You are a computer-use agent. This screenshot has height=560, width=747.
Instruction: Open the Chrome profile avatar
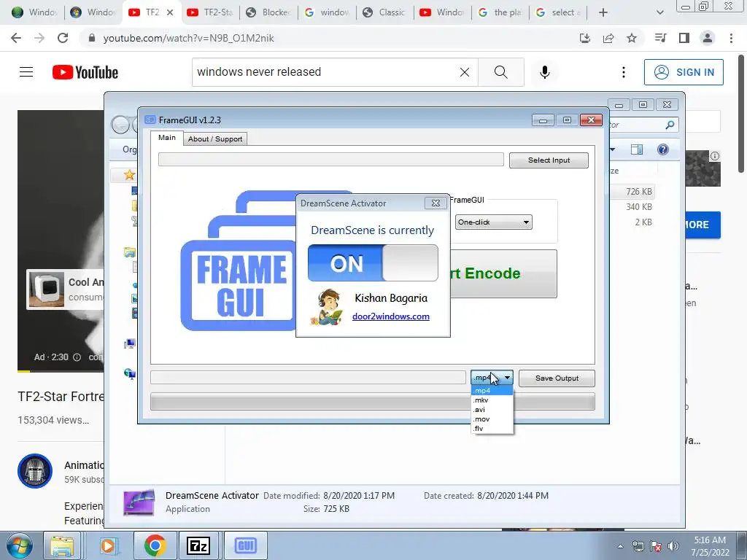click(708, 38)
